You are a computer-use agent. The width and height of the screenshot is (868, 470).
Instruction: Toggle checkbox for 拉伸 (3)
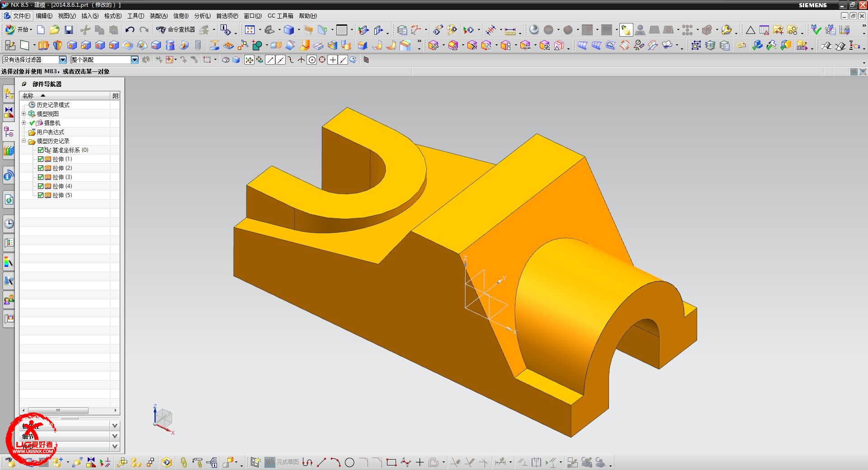[41, 177]
